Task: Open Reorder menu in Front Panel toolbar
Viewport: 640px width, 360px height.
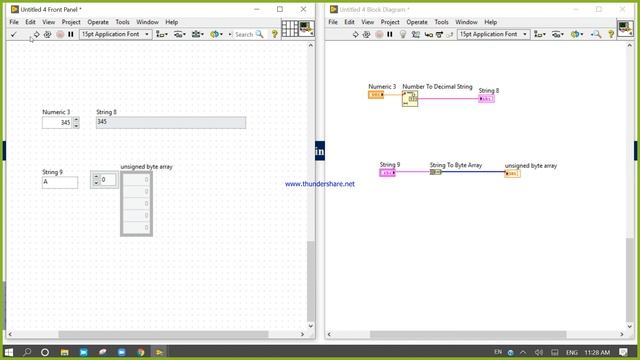Action: coord(216,35)
